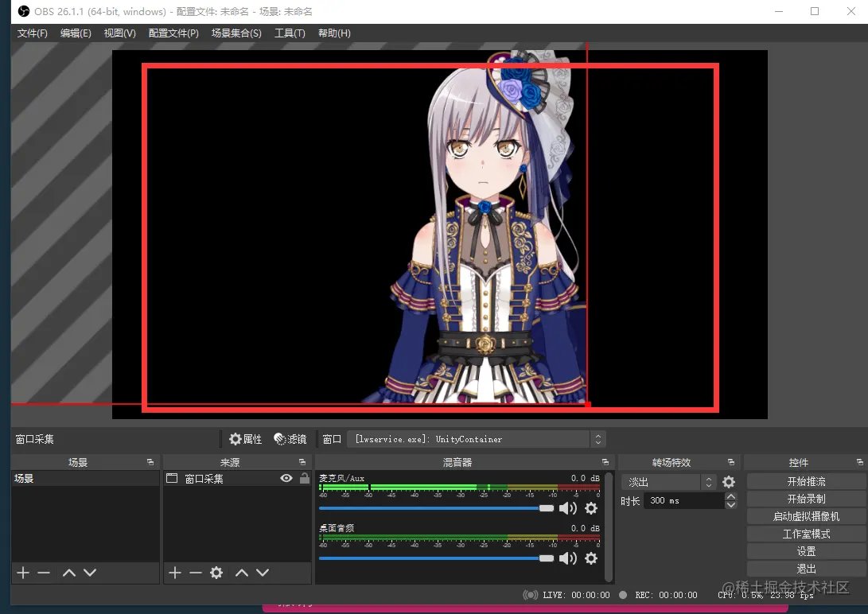Open the 文件(F) menu
The width and height of the screenshot is (868, 614).
click(x=32, y=33)
